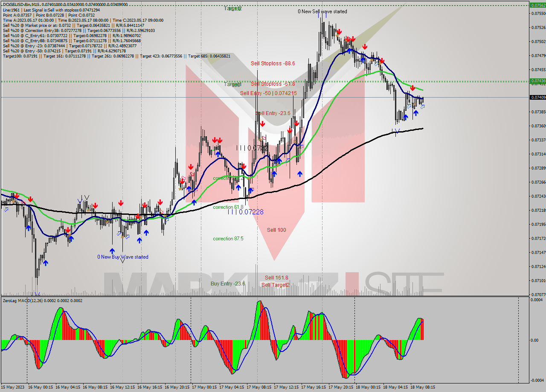
Task: Click the '0 New Sell wave started' text
Action: coord(322,12)
